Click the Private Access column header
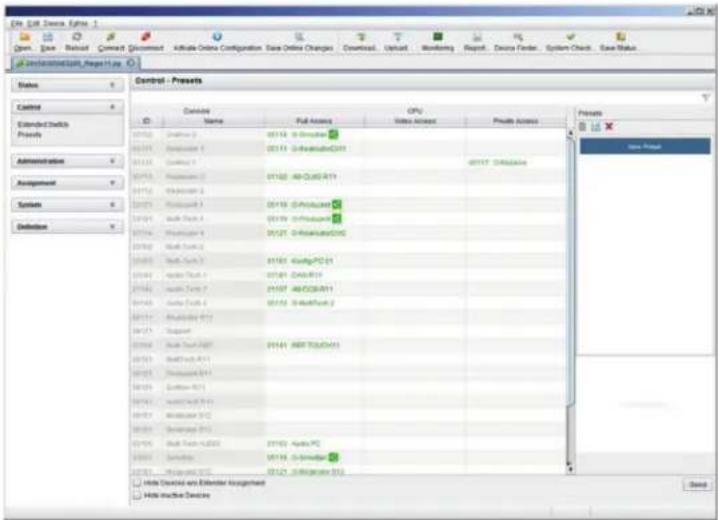718x520 pixels. 516,121
